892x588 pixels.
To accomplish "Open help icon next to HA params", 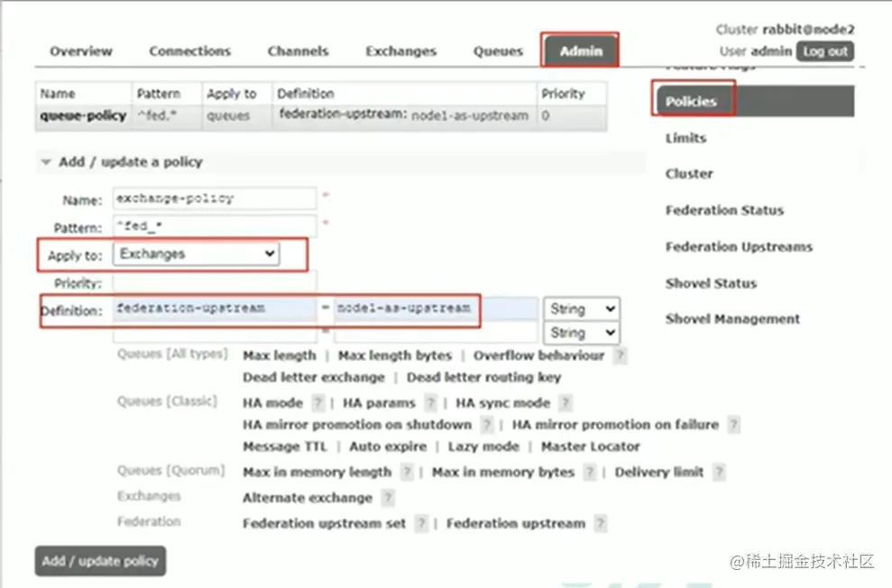I will coord(431,403).
